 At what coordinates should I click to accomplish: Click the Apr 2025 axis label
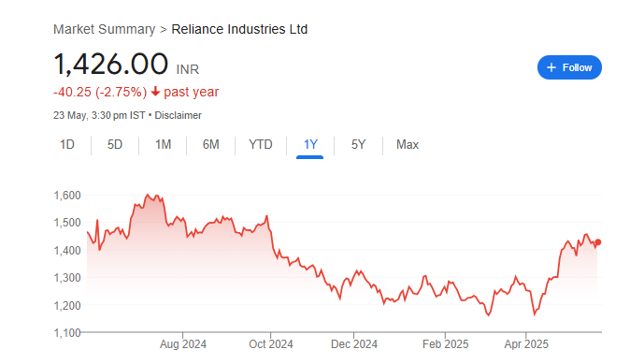[x=526, y=344]
